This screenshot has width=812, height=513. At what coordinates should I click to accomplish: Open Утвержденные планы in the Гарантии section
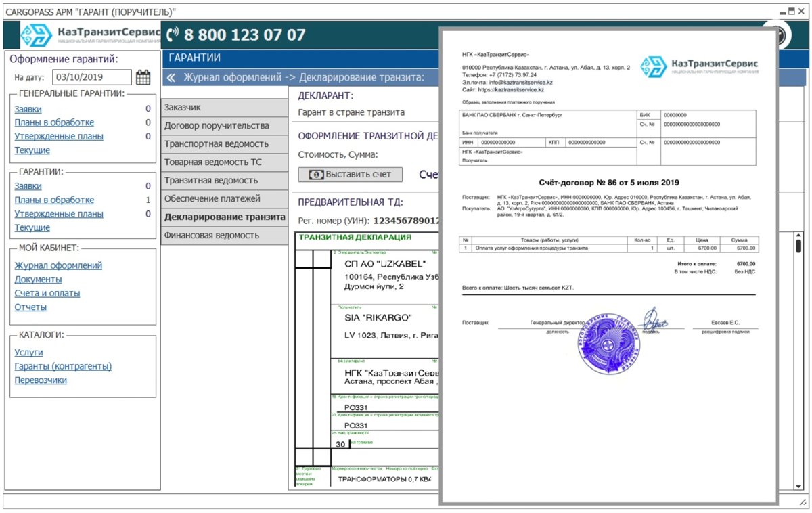point(59,214)
